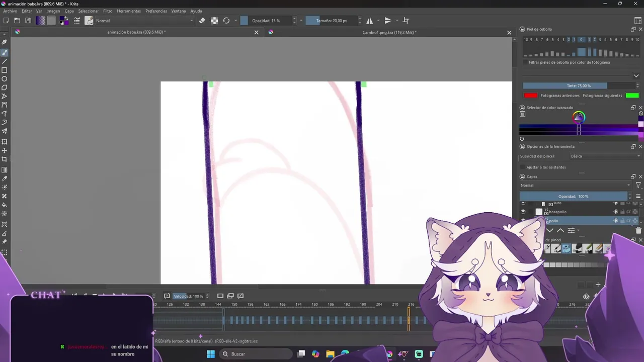Screen dimensions: 644x362
Task: Select the calligraphy tool
Action: click(x=5, y=42)
